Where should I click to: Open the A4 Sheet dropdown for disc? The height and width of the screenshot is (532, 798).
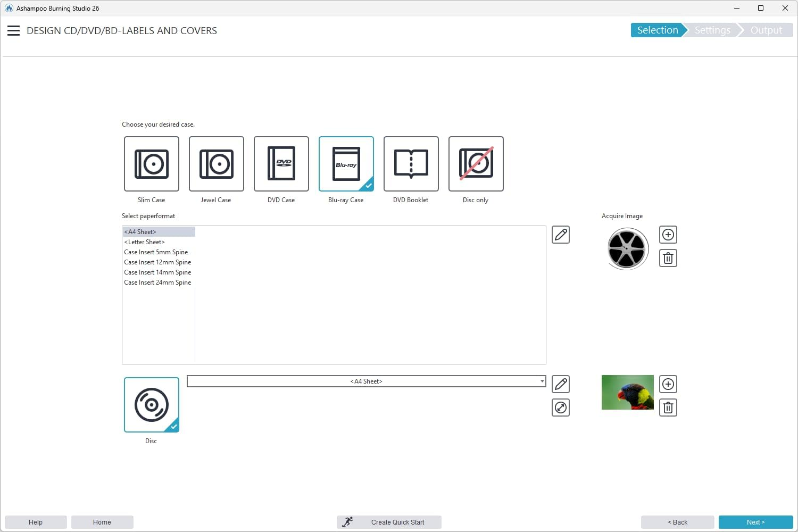[542, 381]
